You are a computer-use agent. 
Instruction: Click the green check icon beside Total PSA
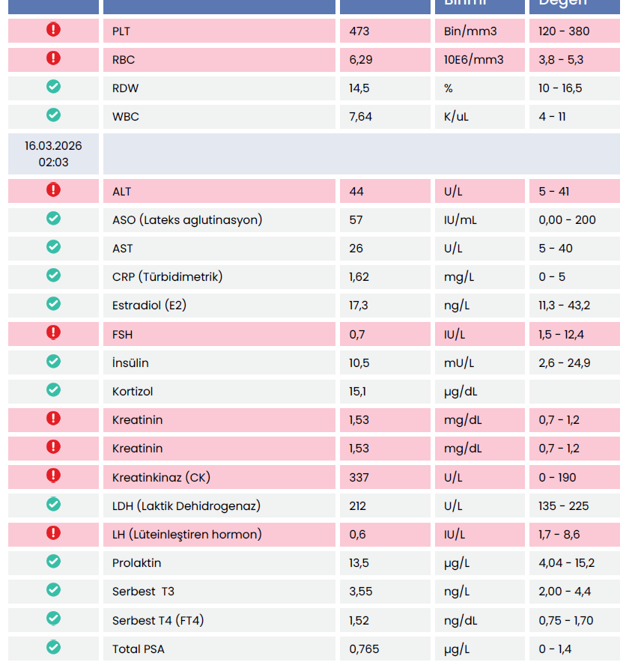pyautogui.click(x=53, y=647)
